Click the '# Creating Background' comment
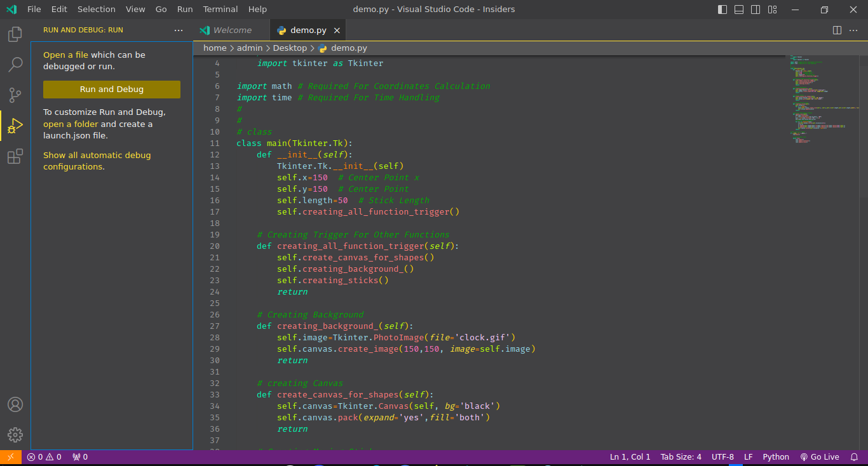 (x=310, y=315)
